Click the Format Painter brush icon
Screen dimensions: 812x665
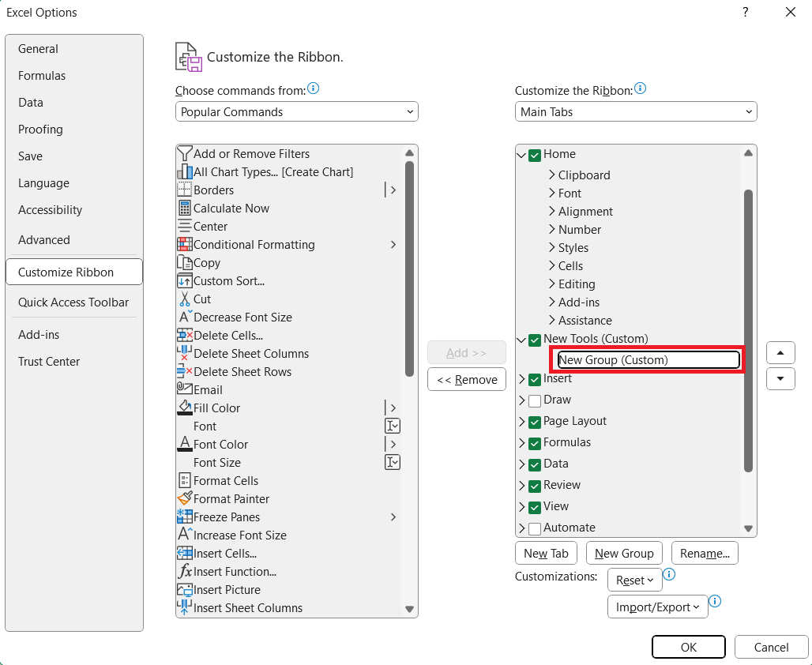click(x=184, y=499)
